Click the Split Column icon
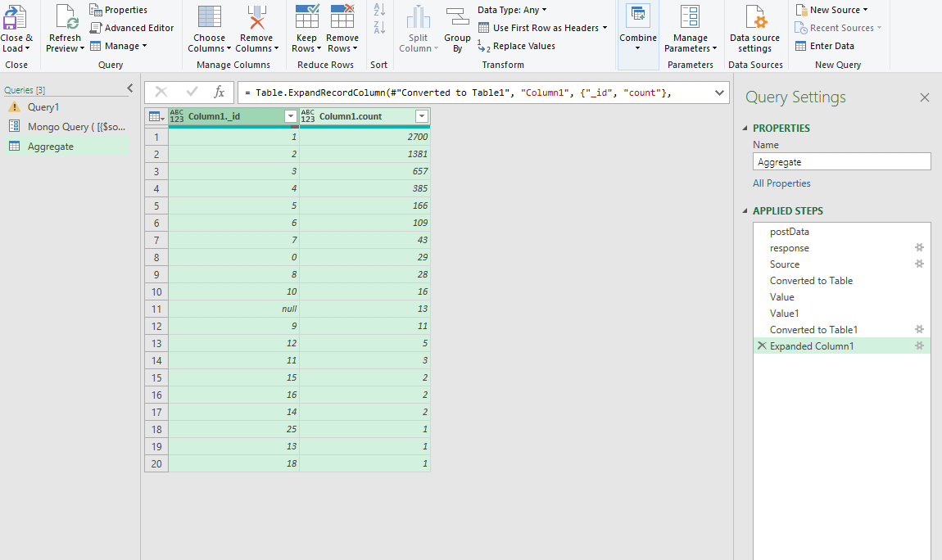Viewport: 942px width, 560px height. click(x=418, y=17)
